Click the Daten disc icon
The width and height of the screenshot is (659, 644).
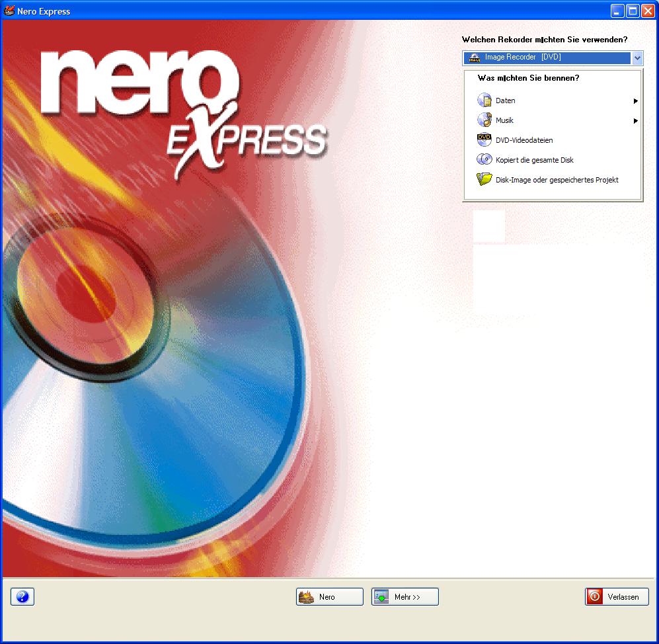click(484, 101)
